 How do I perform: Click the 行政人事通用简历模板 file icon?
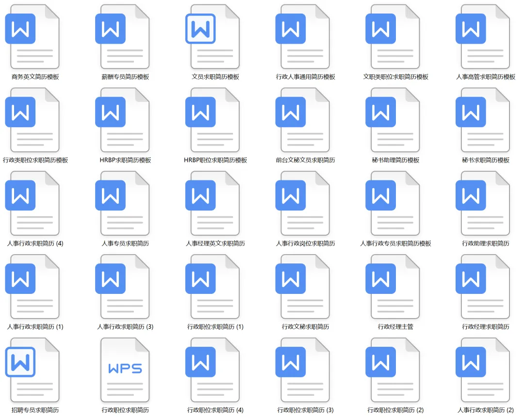tap(303, 37)
